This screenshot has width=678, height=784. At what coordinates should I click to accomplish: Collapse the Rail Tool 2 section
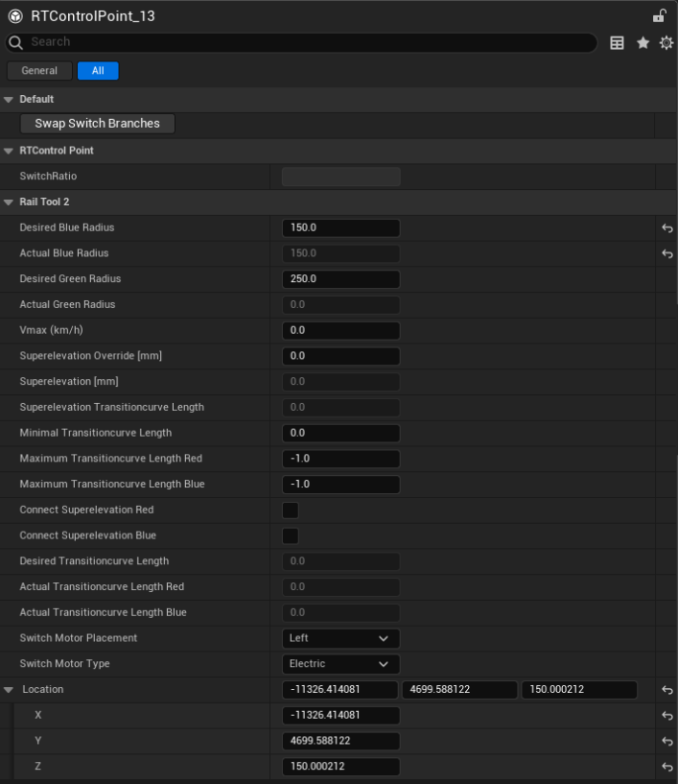pos(9,202)
